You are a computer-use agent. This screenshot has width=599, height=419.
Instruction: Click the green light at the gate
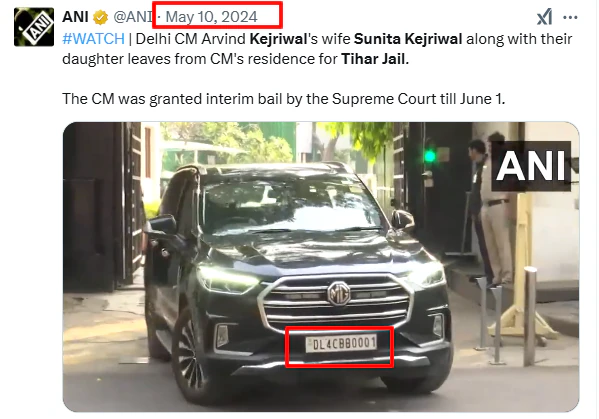point(430,156)
